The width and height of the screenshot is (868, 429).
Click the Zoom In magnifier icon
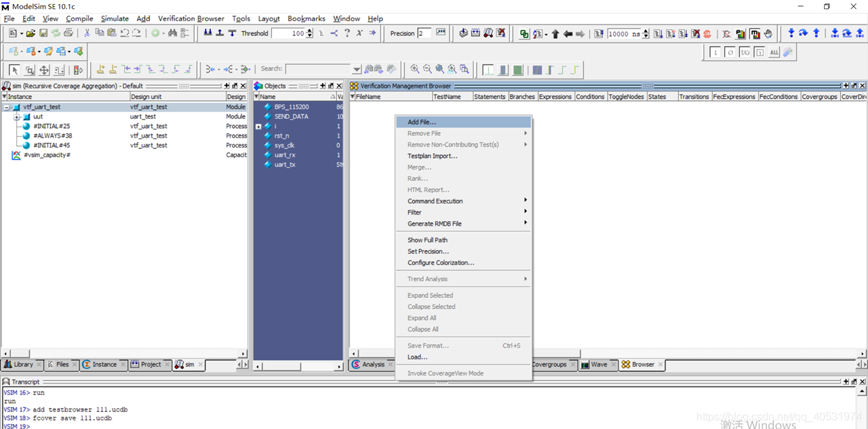(x=414, y=69)
